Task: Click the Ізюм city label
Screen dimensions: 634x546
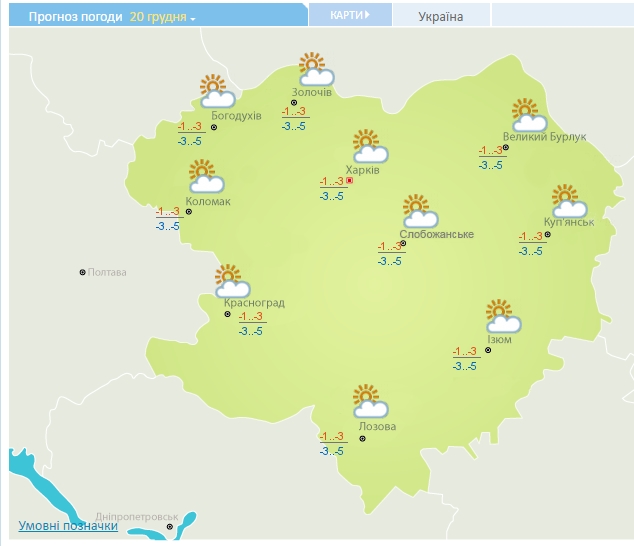Action: [x=499, y=339]
